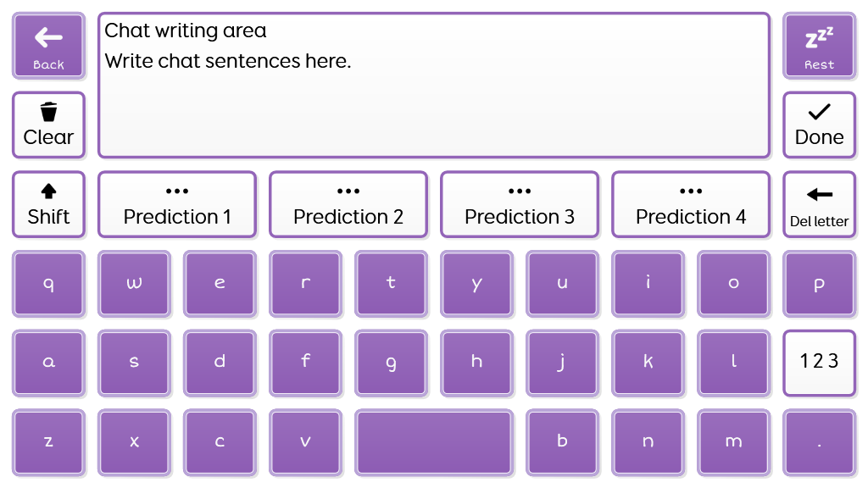Confirm with the Done checkmark
Image resolution: width=868 pixels, height=488 pixels.
point(819,125)
